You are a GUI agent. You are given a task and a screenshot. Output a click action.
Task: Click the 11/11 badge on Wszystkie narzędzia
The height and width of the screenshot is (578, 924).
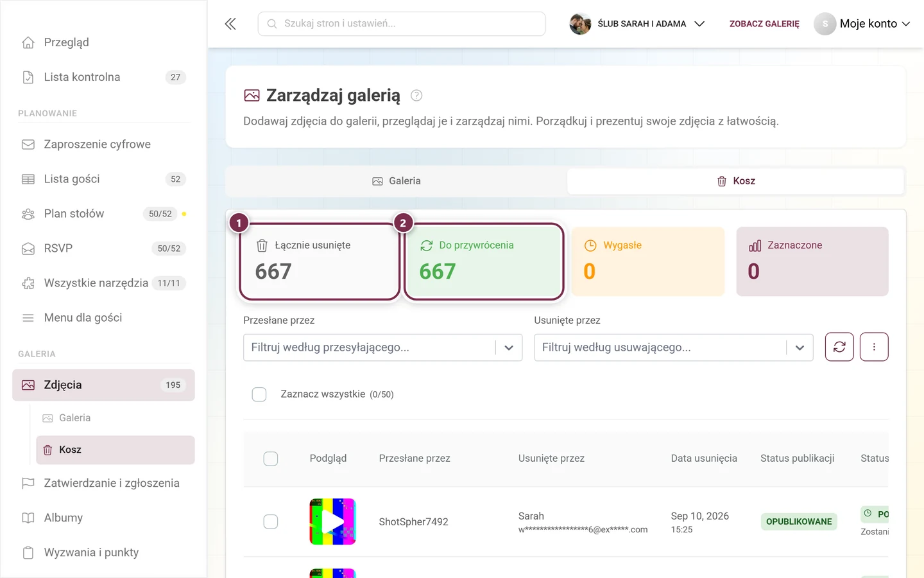[169, 283]
